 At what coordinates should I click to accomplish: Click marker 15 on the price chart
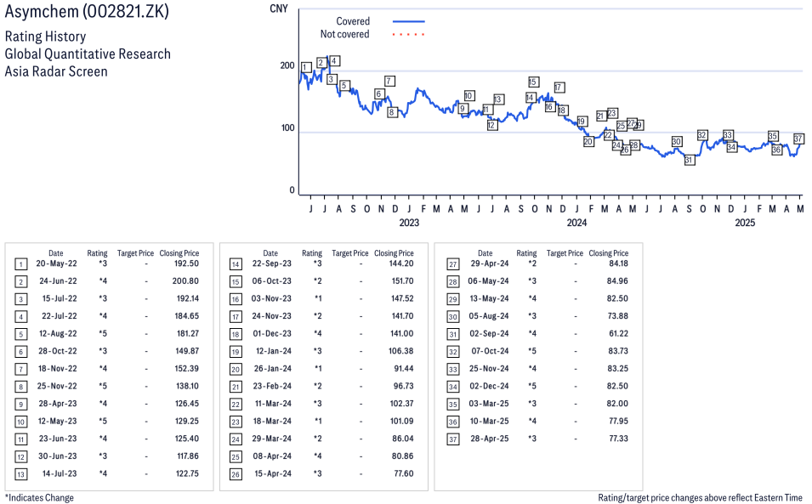tap(533, 82)
